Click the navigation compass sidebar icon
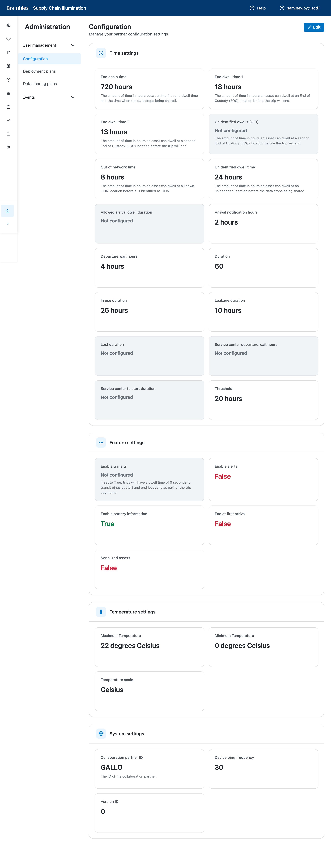Viewport: 331px width, 868px height. (8, 80)
